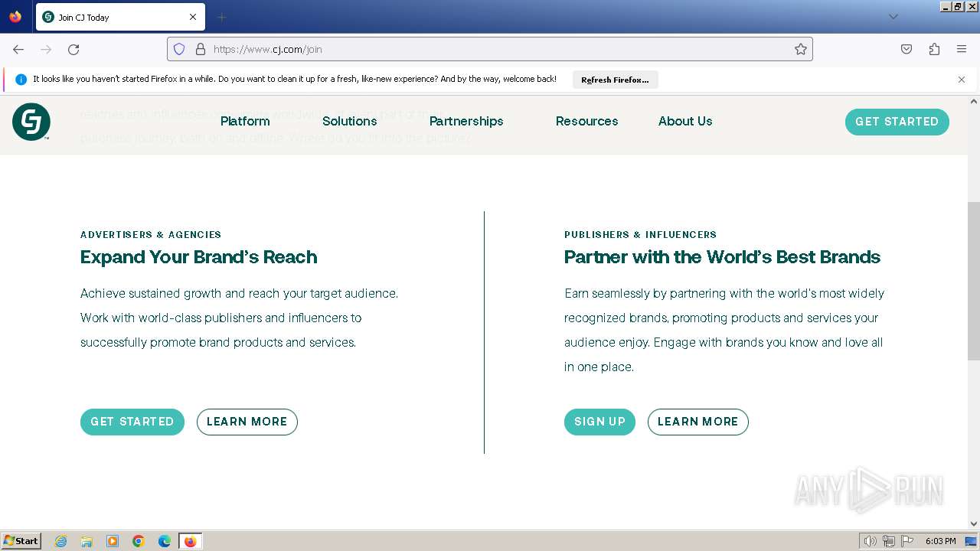980x551 pixels.
Task: Click the 6:03 PM system clock
Action: point(940,541)
